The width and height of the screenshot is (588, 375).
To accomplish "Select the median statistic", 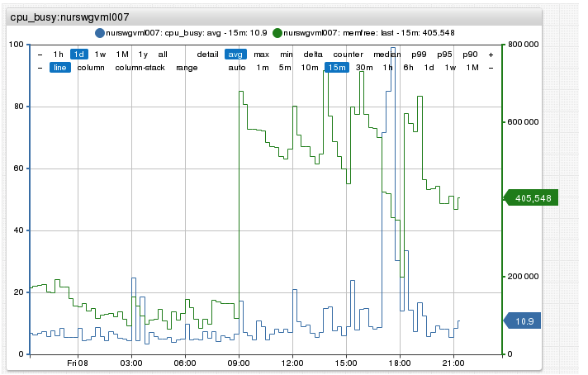I will (387, 55).
